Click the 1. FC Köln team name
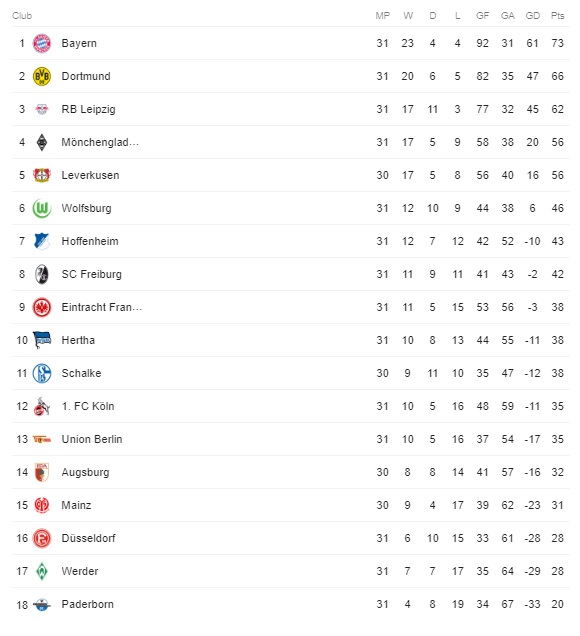580x636 pixels. tap(88, 406)
